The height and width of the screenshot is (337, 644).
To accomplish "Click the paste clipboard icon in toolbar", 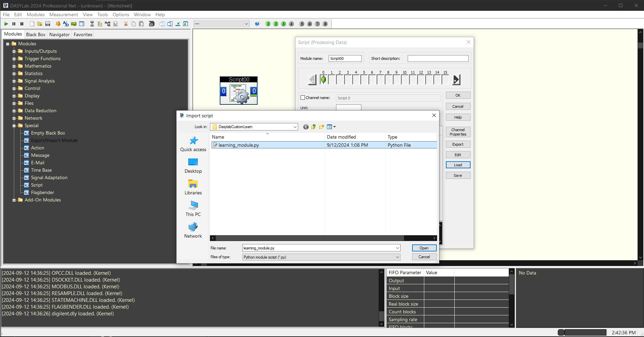I will pos(141,24).
